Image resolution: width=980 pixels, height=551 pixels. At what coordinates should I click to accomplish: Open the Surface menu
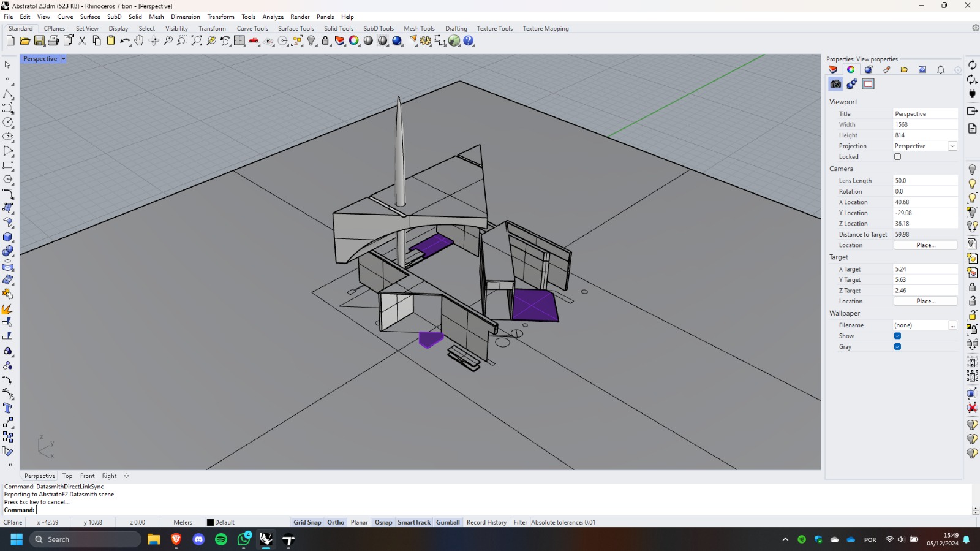pyautogui.click(x=90, y=17)
